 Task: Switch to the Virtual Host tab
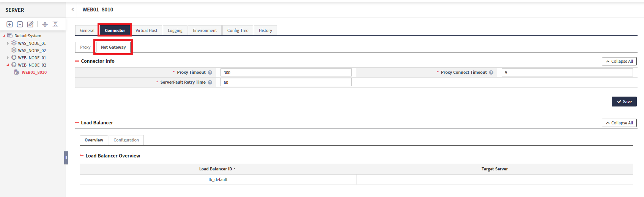[x=146, y=30]
